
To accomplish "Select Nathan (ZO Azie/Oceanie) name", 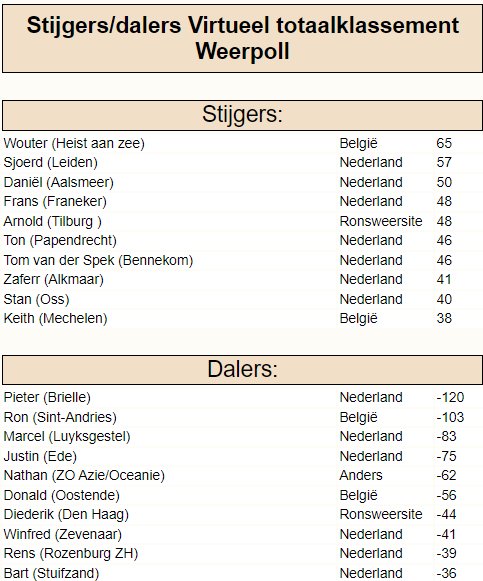I will point(84,476).
